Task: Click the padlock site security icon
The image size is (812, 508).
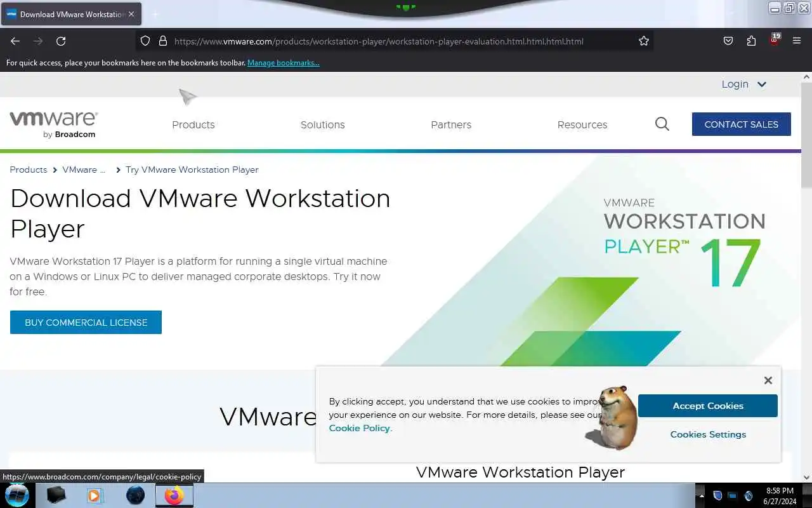Action: [163, 41]
